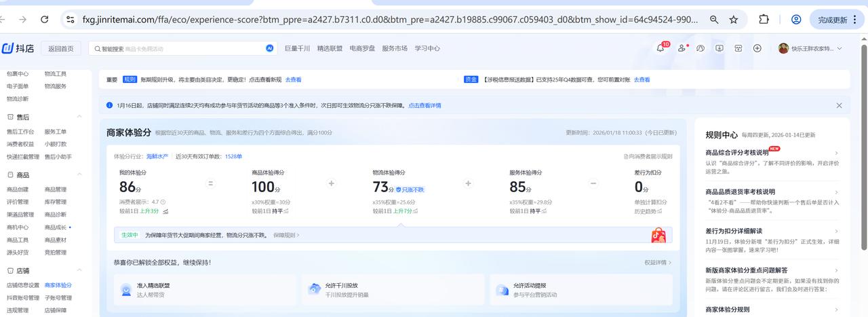Image resolution: width=868 pixels, height=317 pixels.
Task: Open 售后工作台 in sidebar
Action: [20, 132]
